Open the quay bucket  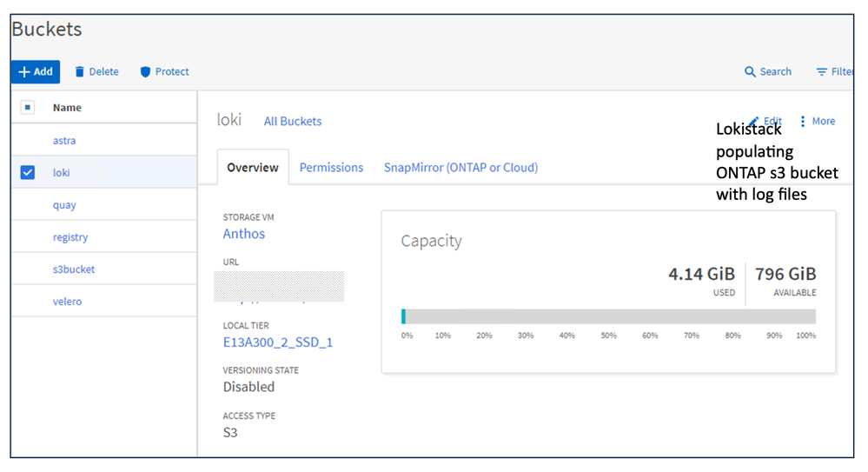(x=64, y=205)
